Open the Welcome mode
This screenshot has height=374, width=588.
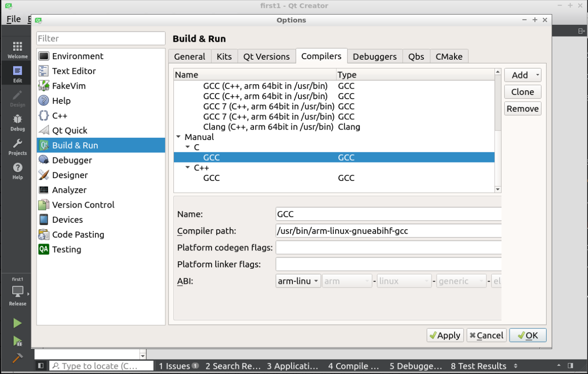tap(17, 50)
